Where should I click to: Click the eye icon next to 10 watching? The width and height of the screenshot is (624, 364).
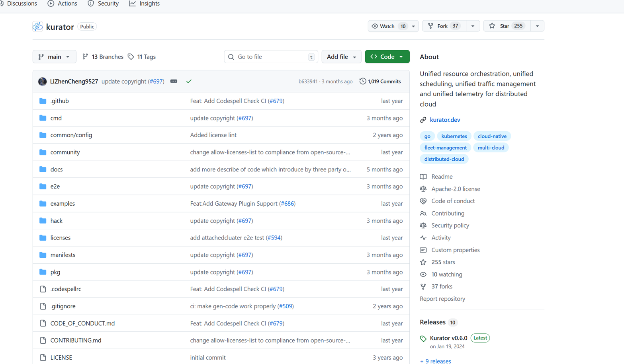(x=423, y=274)
